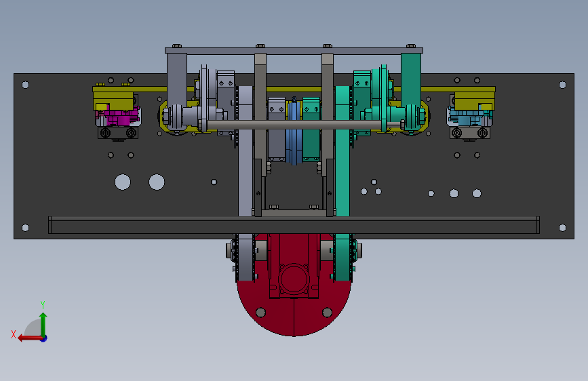This screenshot has width=588, height=381.
Task: Select the teal vertical post under top crossbar
Action: pyautogui.click(x=410, y=78)
